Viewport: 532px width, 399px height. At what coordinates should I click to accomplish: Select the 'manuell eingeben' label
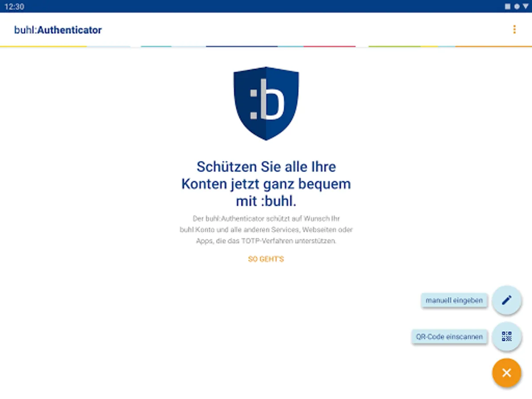454,300
